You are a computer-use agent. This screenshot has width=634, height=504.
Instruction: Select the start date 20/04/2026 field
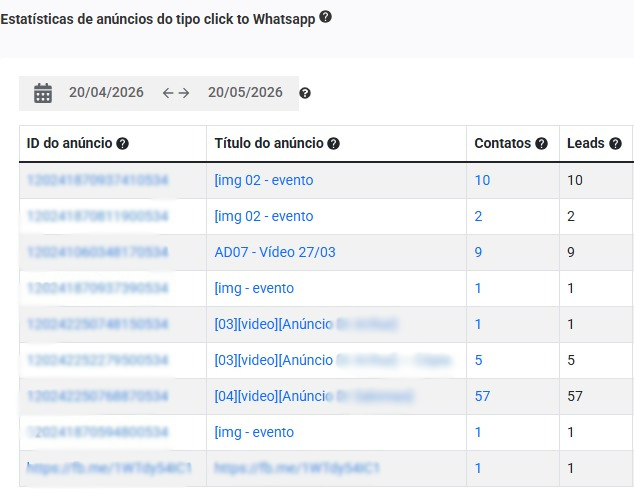[106, 92]
